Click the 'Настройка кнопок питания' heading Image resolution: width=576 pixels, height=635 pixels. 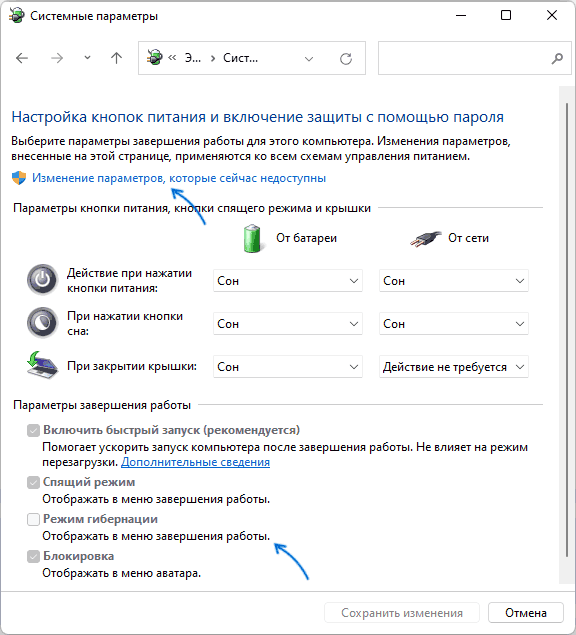point(258,117)
